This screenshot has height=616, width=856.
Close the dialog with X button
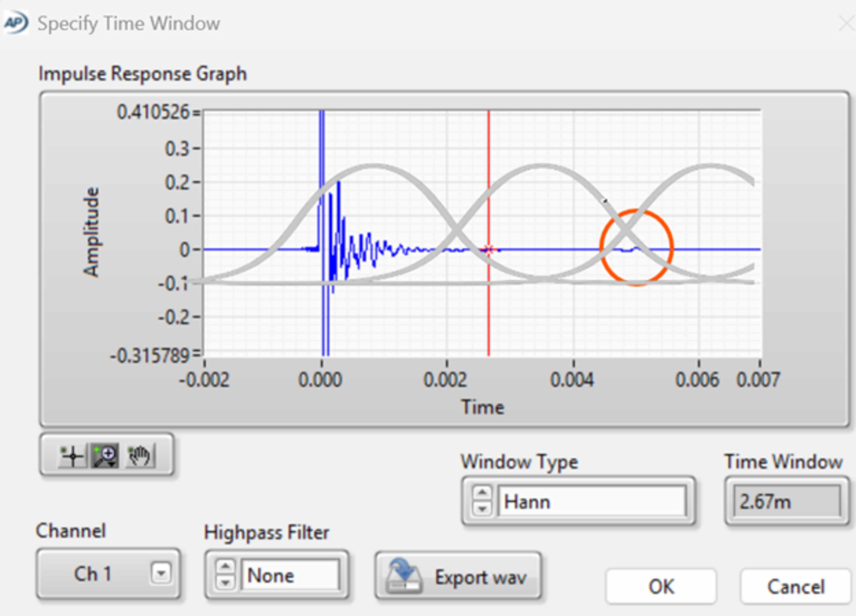(x=847, y=23)
